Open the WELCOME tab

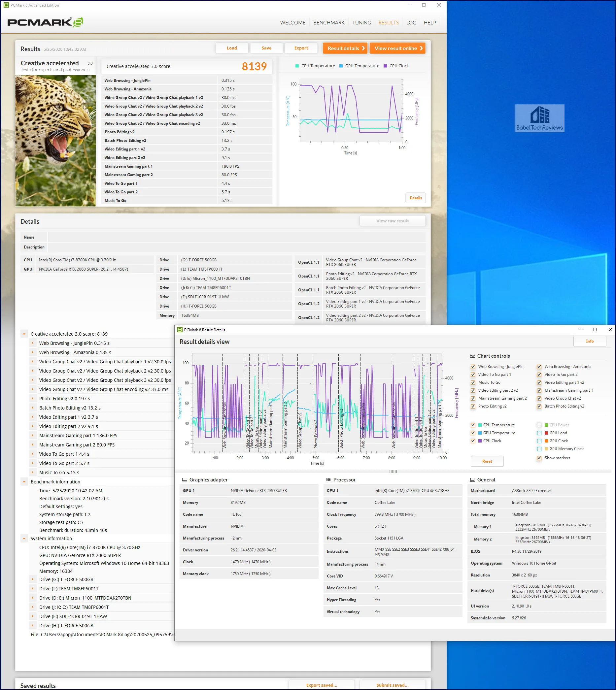[x=293, y=23]
